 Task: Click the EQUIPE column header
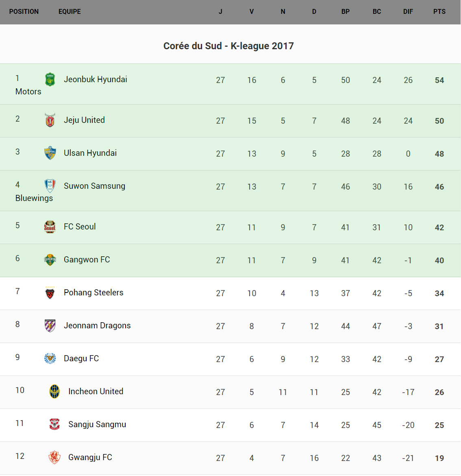coord(70,12)
